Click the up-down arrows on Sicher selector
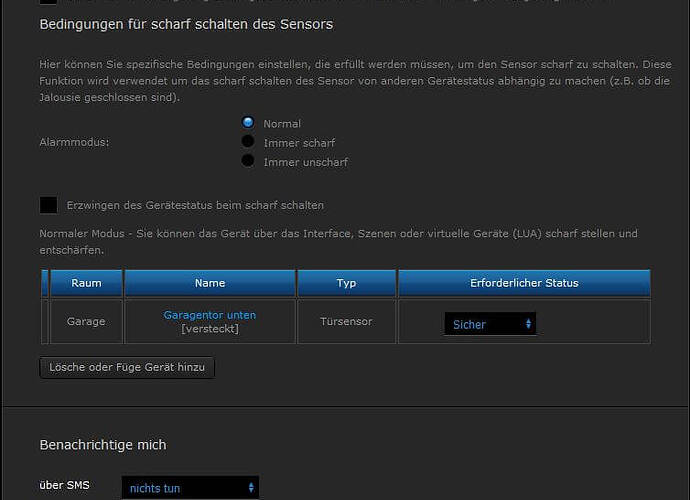This screenshot has height=500, width=690. [x=528, y=324]
